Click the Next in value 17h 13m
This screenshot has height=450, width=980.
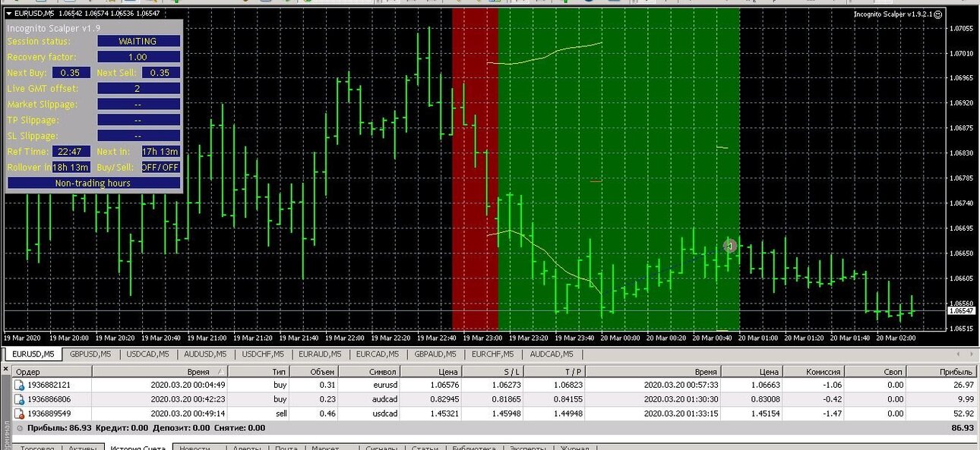tap(160, 152)
